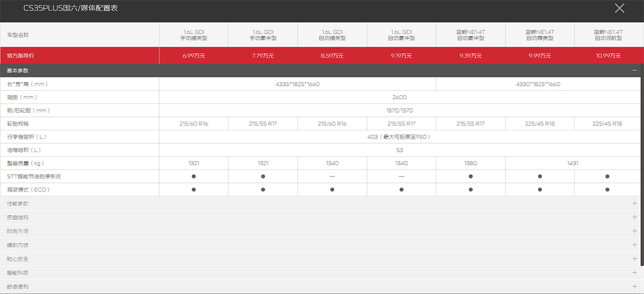Click the 官方指导价 row label
This screenshot has height=294, width=644.
click(20, 56)
